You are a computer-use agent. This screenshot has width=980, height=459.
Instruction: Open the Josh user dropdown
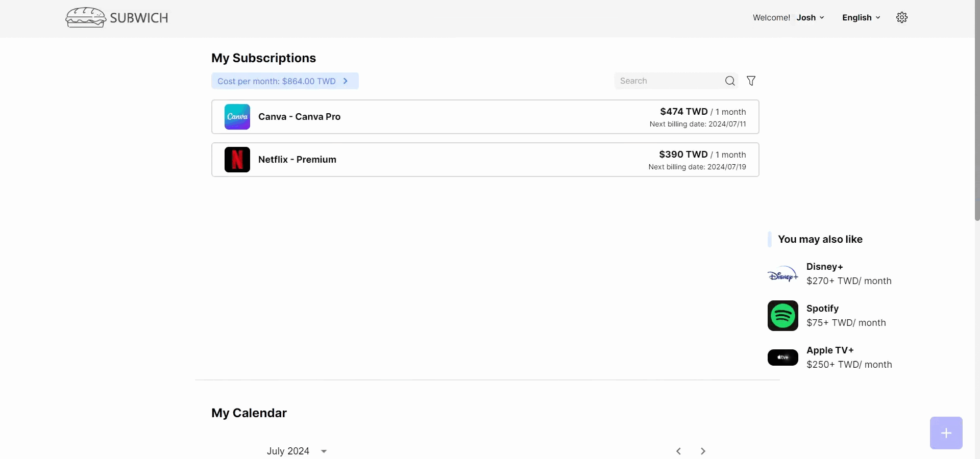811,17
